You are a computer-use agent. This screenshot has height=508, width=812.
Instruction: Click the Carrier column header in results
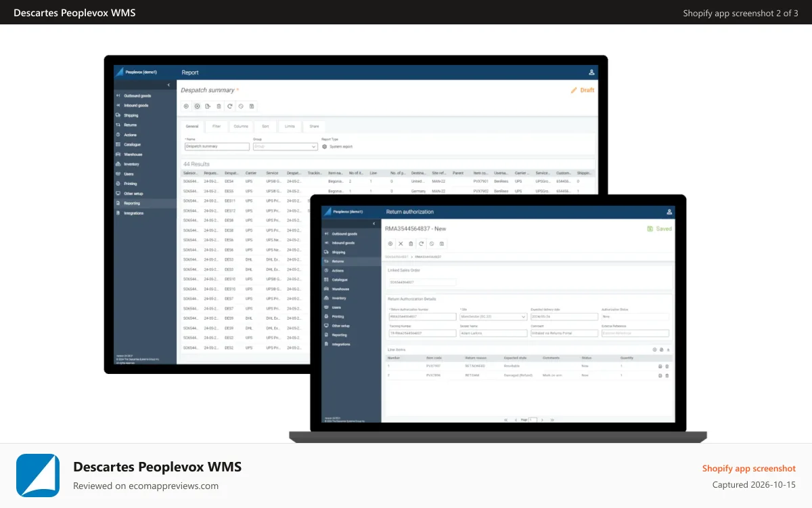click(251, 173)
